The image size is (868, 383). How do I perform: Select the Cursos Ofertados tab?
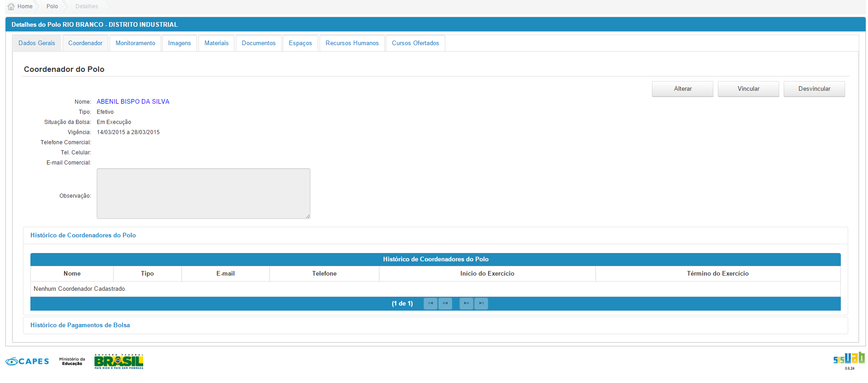click(415, 43)
